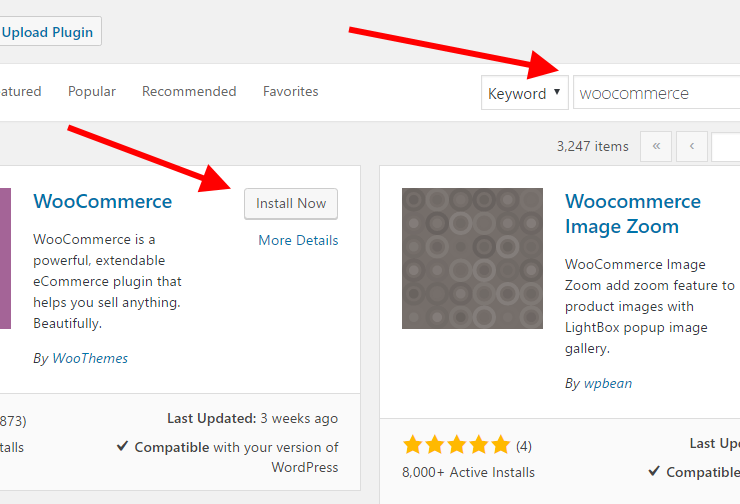Screen dimensions: 740x504
Task: Select the '3,247 items' count text
Action: tap(592, 146)
